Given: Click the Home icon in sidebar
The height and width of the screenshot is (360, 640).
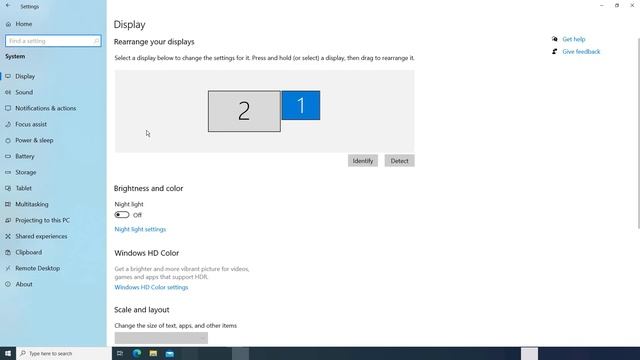Looking at the screenshot, I should (8, 24).
